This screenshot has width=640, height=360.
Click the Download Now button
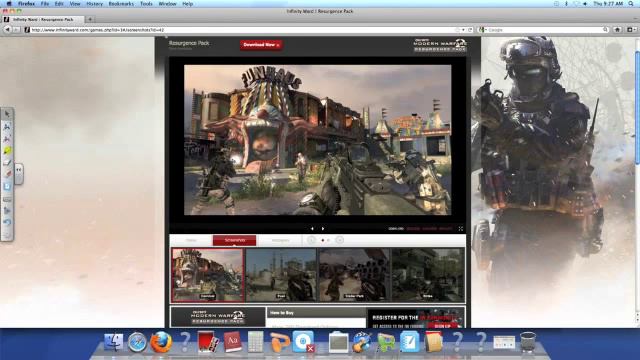click(261, 45)
